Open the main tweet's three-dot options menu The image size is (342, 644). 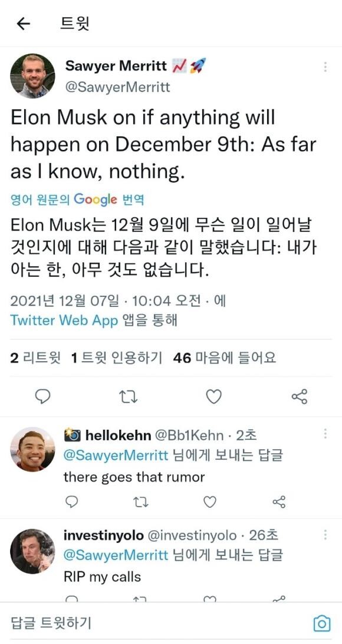point(325,67)
